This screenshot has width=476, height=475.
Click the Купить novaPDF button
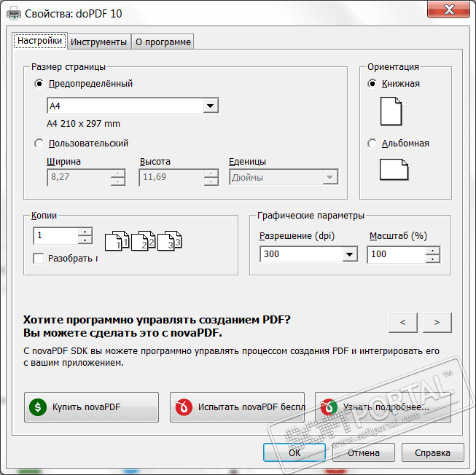91,407
